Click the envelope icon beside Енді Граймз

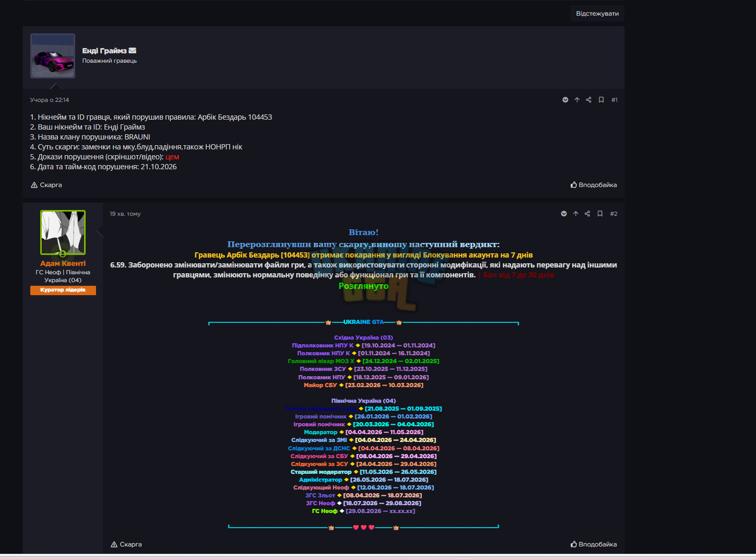pyautogui.click(x=133, y=51)
